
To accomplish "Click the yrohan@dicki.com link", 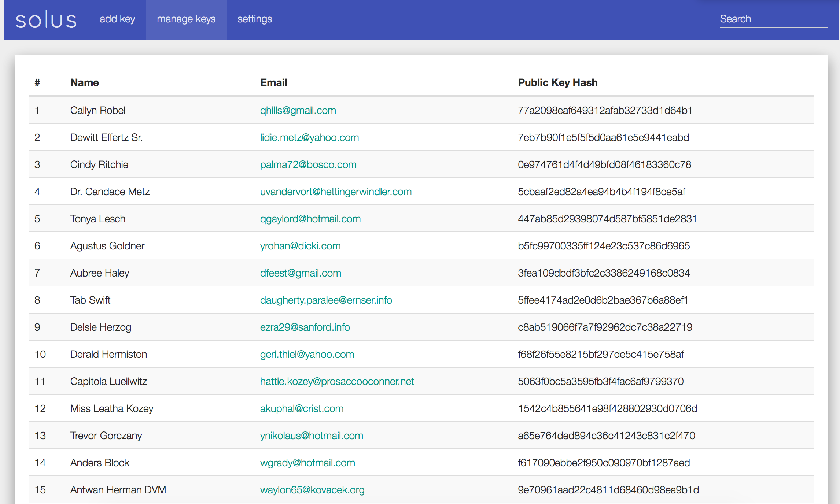I will pos(300,246).
